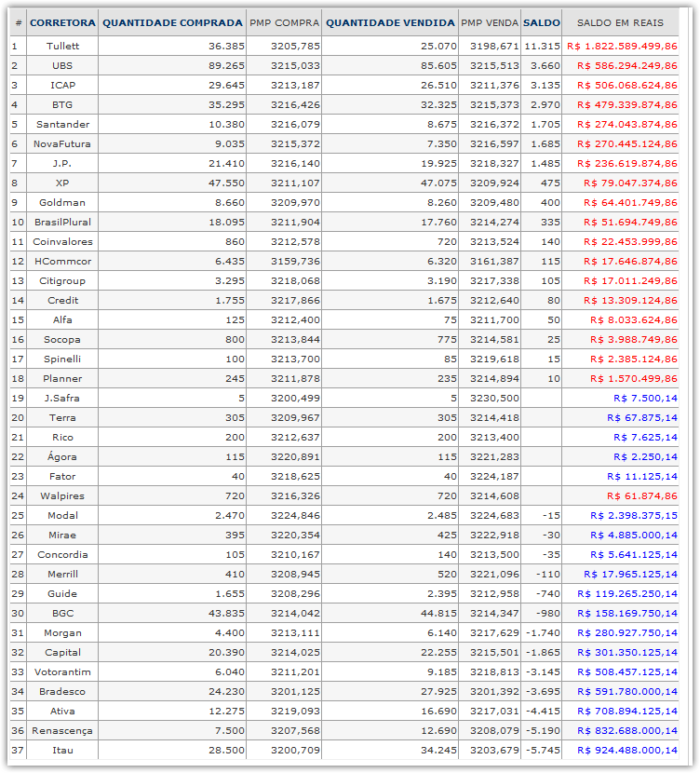Viewport: 700px width, 773px height.
Task: Select XP sold quantity 47.075
Action: 439,183
